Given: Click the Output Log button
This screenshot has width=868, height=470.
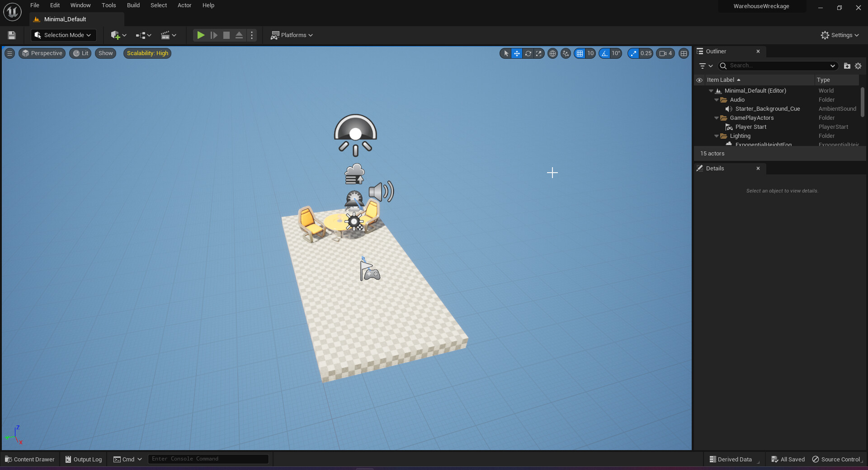Looking at the screenshot, I should click(x=84, y=459).
